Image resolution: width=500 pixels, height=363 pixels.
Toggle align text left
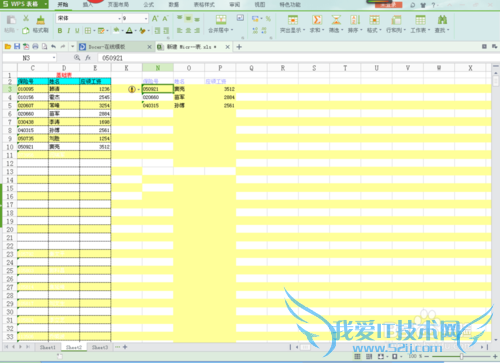click(179, 30)
